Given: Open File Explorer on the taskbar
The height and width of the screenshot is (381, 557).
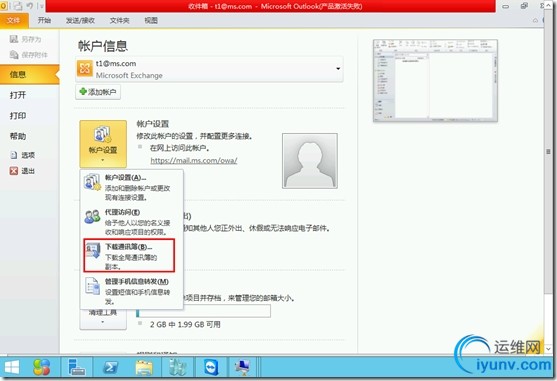Looking at the screenshot, I should (x=144, y=367).
